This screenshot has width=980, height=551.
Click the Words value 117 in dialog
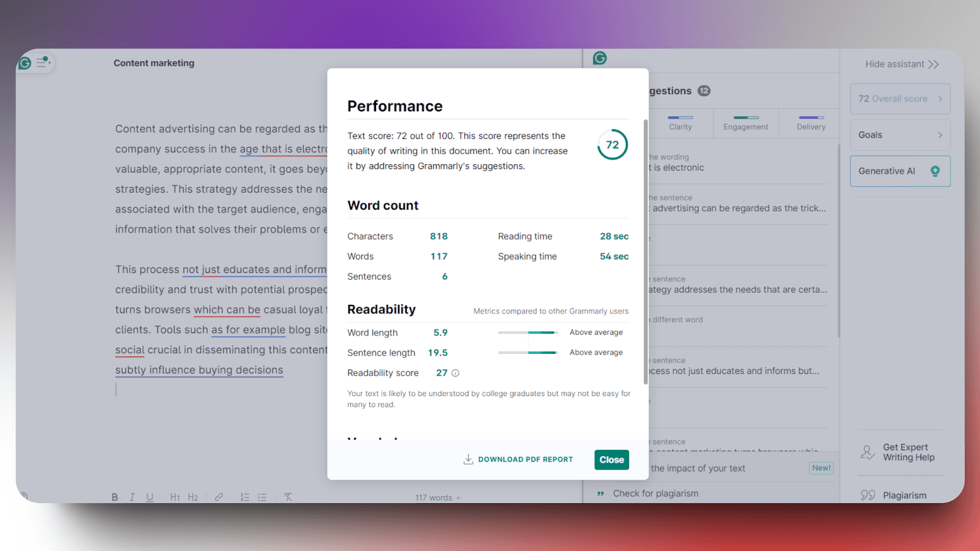[x=439, y=257]
